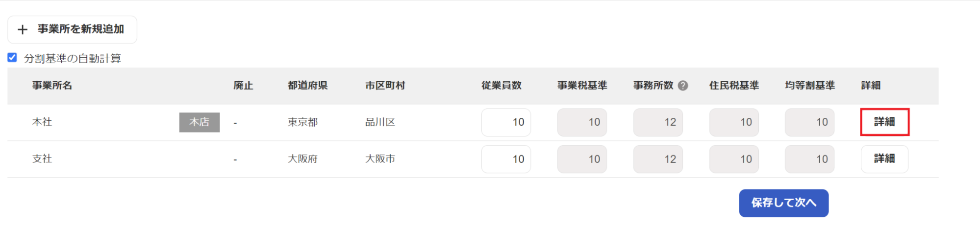
Task: Click 均等割基準 field in 本社 row
Action: [810, 122]
